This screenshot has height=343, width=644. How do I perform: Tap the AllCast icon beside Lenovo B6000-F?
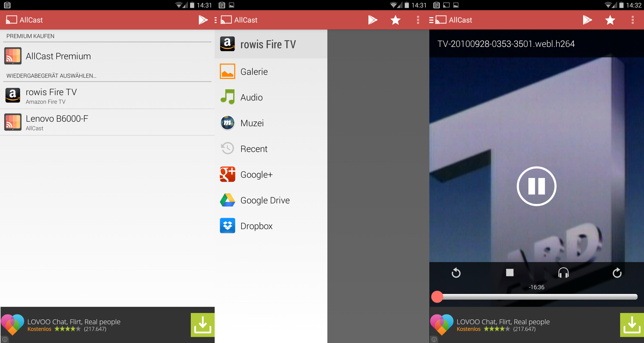[x=13, y=122]
